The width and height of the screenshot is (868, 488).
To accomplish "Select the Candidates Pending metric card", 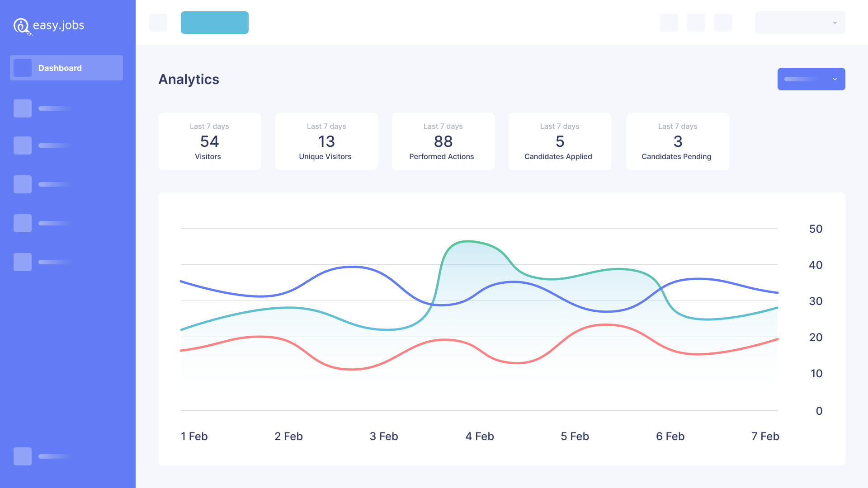I will [x=677, y=141].
